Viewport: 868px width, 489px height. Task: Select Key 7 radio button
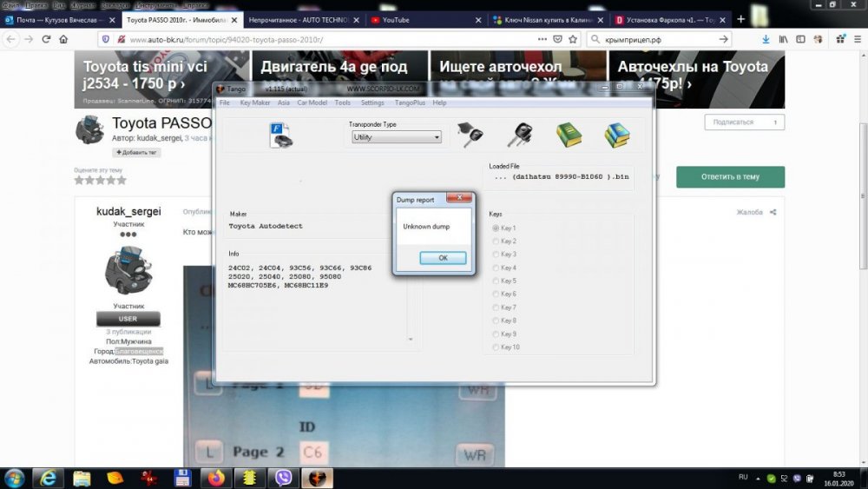pos(496,307)
